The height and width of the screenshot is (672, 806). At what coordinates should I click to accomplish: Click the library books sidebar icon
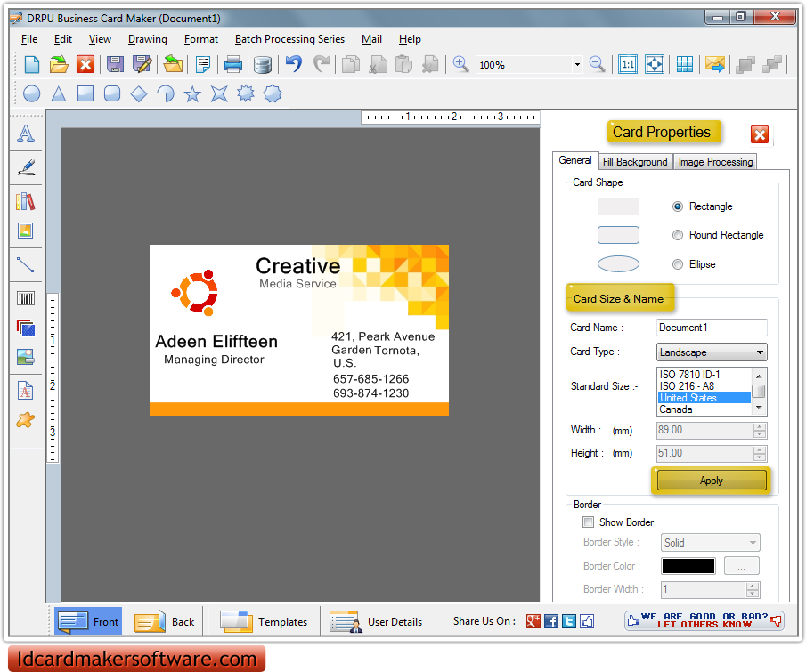(26, 201)
